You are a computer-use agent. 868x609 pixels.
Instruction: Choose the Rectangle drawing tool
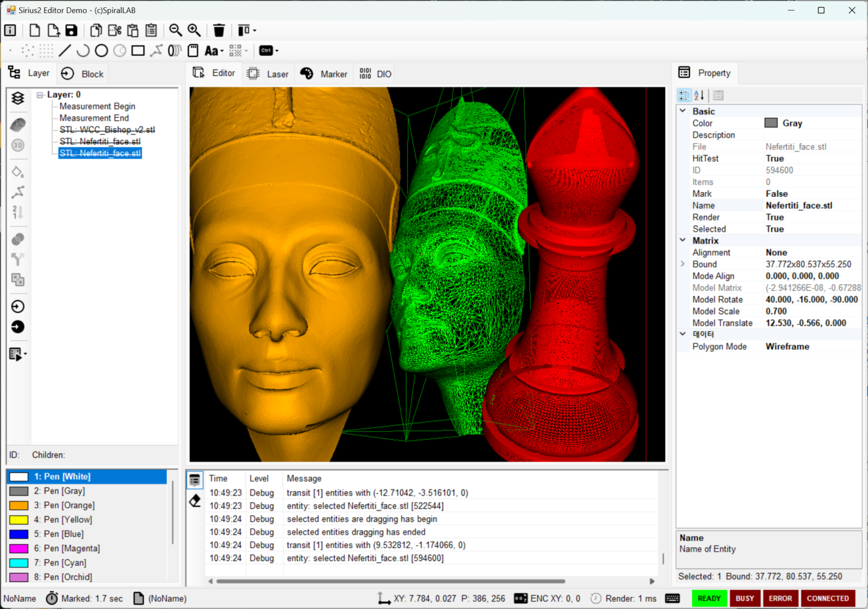coord(138,51)
